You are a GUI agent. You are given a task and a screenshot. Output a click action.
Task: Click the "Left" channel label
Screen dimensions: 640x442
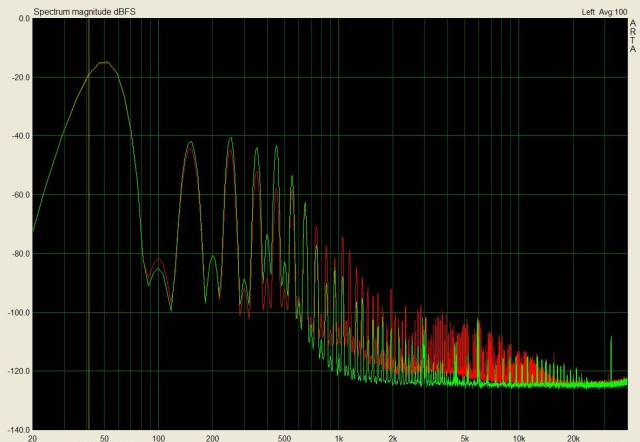point(588,12)
